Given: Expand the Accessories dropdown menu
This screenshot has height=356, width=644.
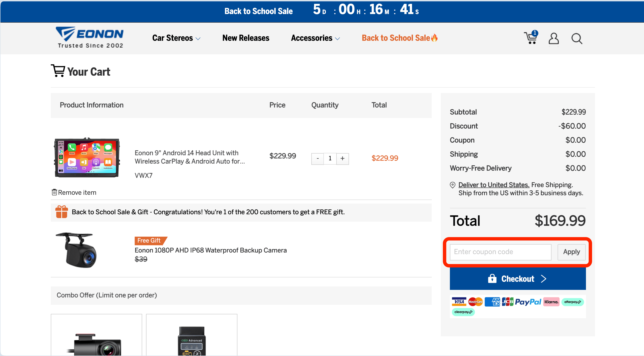Looking at the screenshot, I should [x=315, y=38].
